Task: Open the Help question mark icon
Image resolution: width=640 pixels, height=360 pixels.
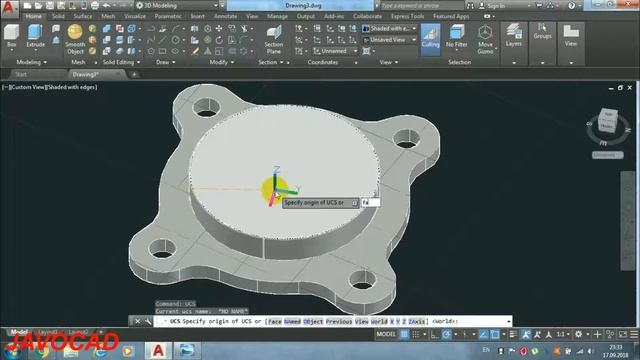Action: pyautogui.click(x=571, y=6)
